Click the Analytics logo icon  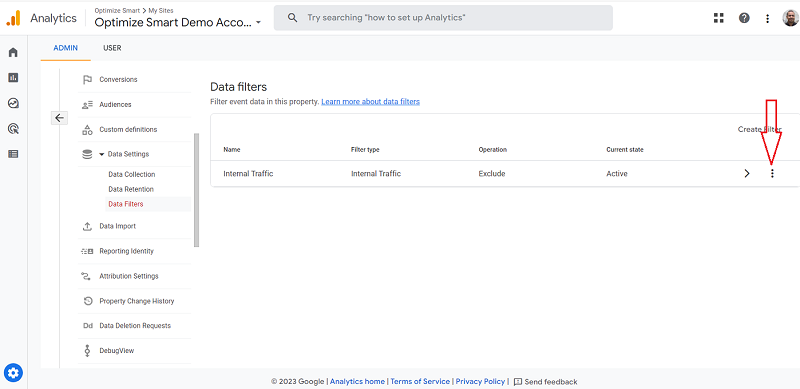13,18
